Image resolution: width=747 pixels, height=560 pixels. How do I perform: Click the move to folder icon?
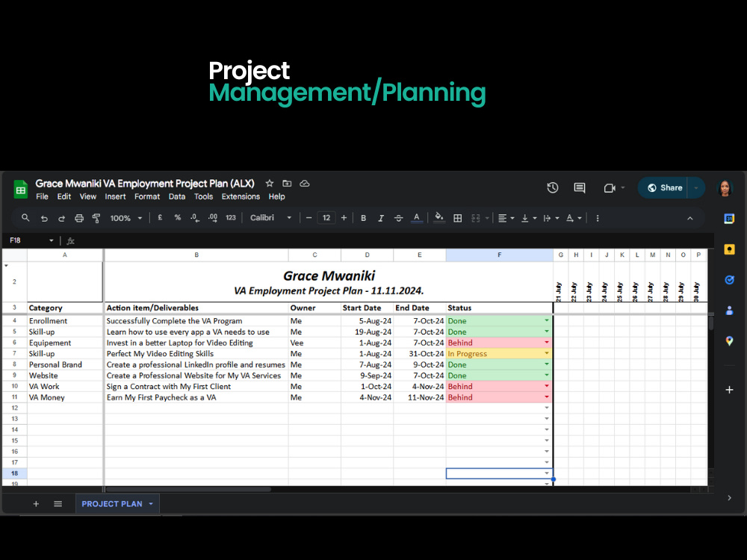click(287, 184)
